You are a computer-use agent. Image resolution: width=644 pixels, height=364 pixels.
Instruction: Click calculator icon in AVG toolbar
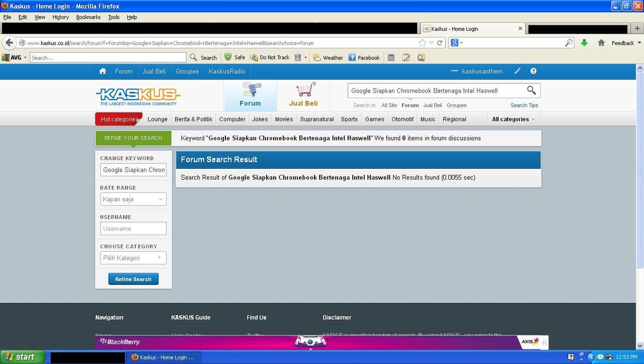coord(391,57)
